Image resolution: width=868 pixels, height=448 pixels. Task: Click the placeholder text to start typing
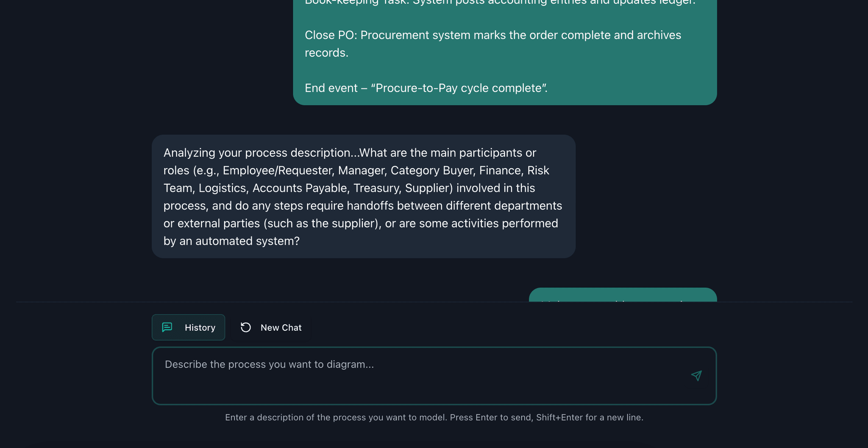click(269, 364)
